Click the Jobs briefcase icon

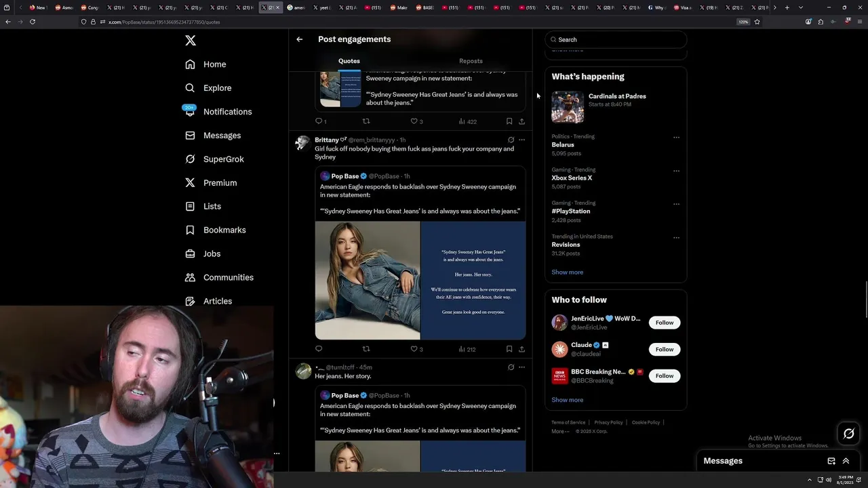coord(190,253)
